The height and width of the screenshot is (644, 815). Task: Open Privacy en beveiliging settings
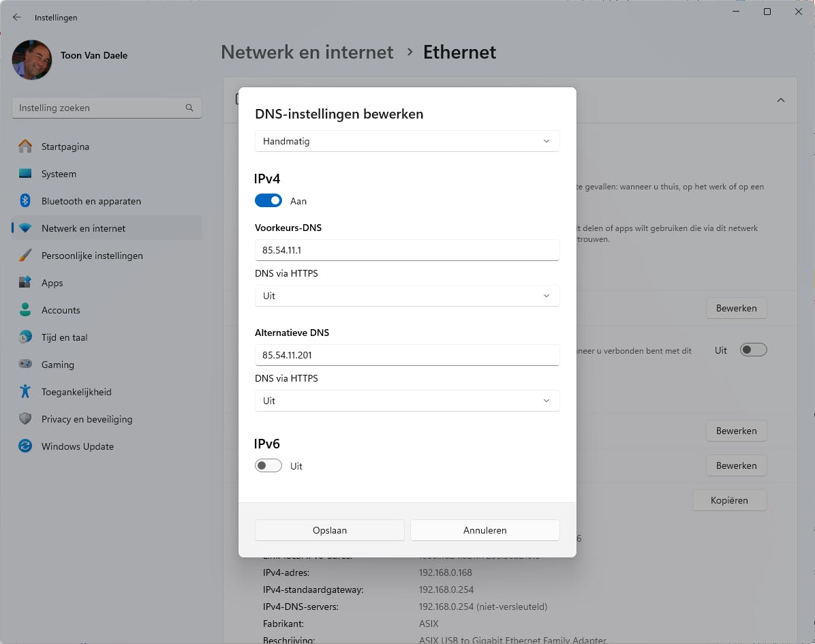87,419
